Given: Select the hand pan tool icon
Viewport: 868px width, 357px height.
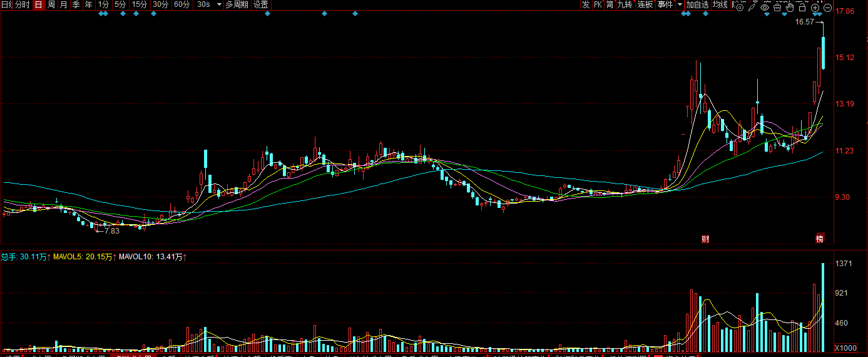Looking at the screenshot, I should 790,7.
